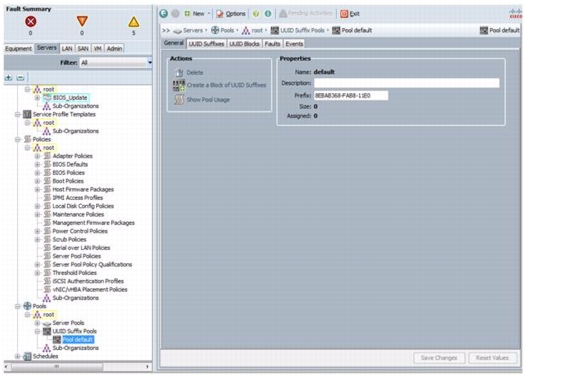This screenshot has height=377, width=576.
Task: Select vNIC/vHBA Placement Policies
Action: pyautogui.click(x=90, y=290)
